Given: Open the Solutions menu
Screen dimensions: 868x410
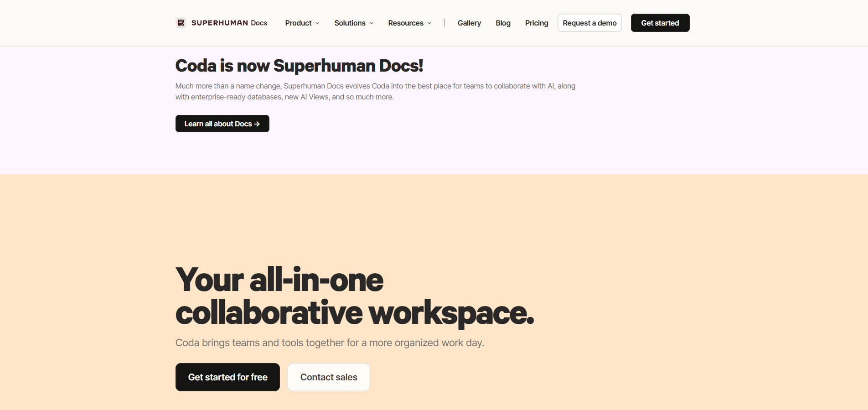Looking at the screenshot, I should click(354, 23).
